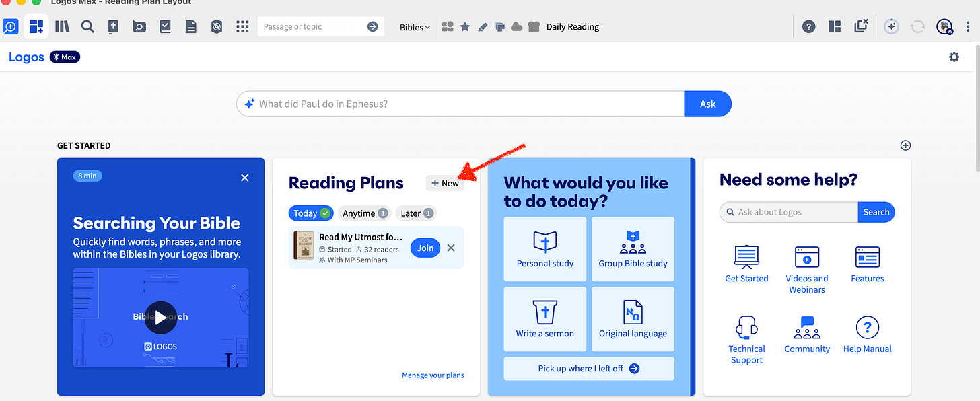Select the Later reading plans tab

pos(416,213)
